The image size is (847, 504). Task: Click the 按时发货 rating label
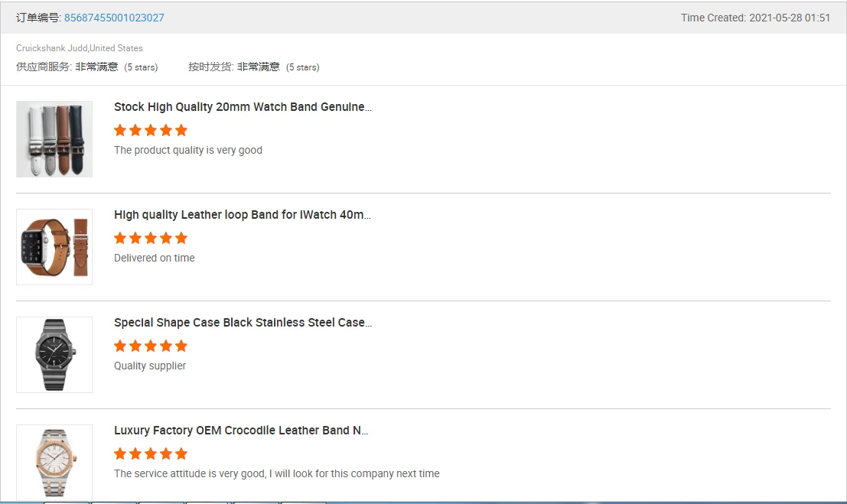210,67
